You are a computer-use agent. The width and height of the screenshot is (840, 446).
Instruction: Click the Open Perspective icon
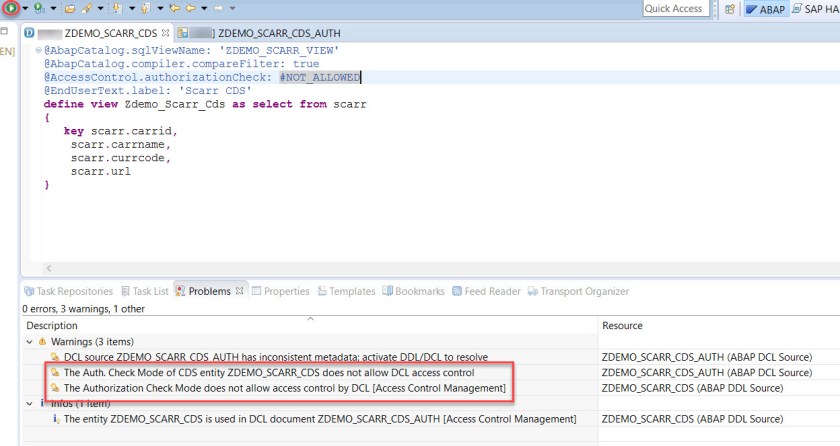(x=730, y=9)
